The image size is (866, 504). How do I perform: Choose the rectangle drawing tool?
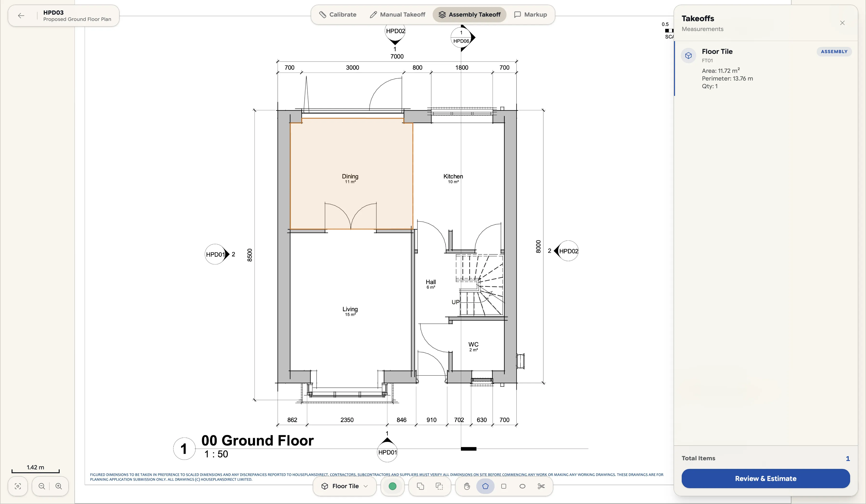point(504,486)
